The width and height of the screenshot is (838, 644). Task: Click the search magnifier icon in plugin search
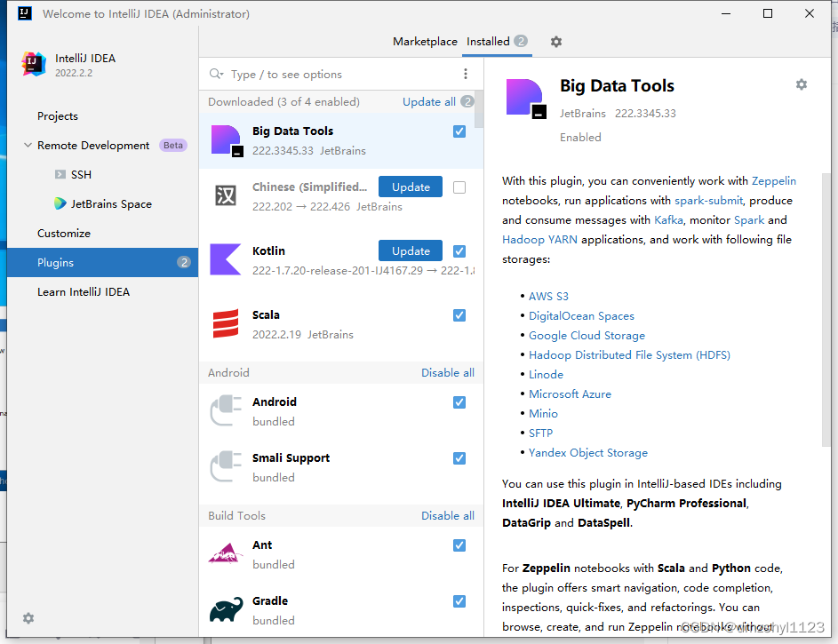(216, 74)
